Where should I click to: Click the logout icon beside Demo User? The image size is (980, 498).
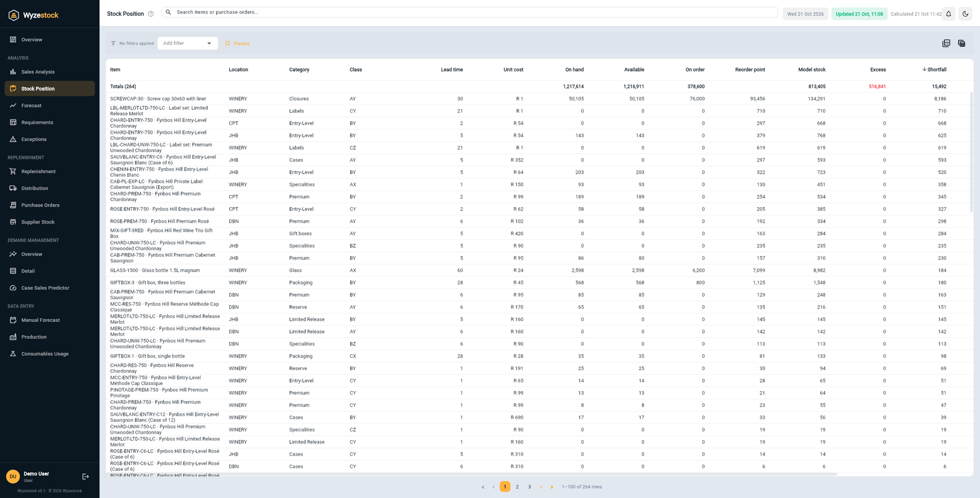[x=86, y=477]
